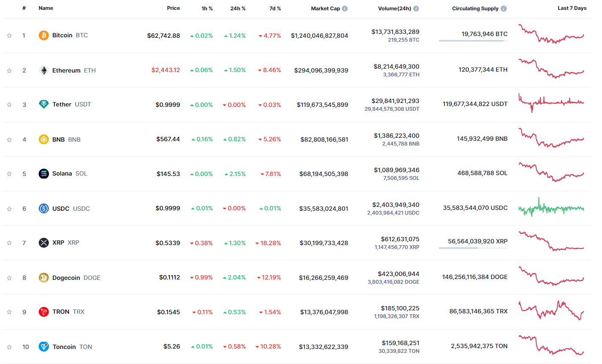
Task: Open TRON's last 7 days sparkline chart
Action: coord(551,311)
